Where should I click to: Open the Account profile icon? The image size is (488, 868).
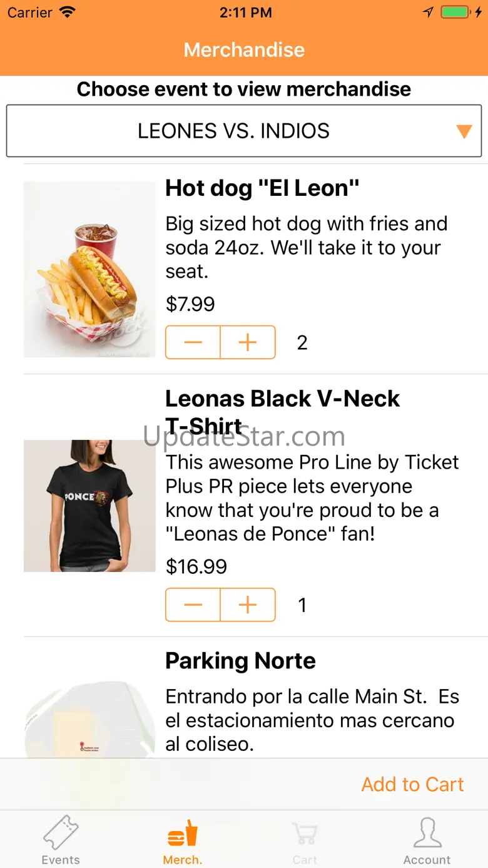click(x=427, y=833)
